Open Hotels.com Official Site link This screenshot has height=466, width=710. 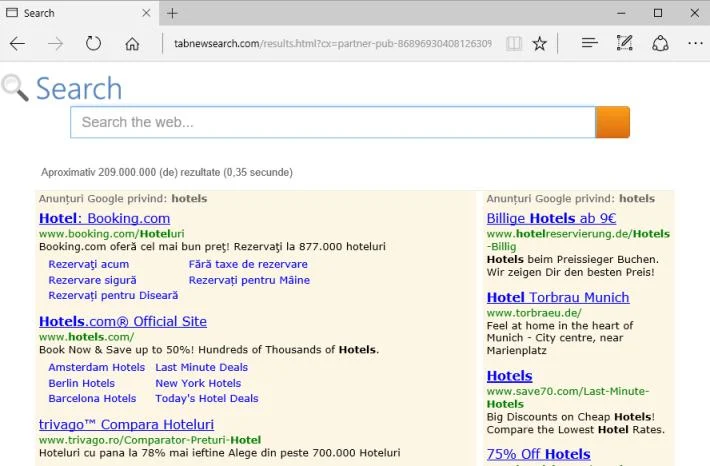pos(123,321)
